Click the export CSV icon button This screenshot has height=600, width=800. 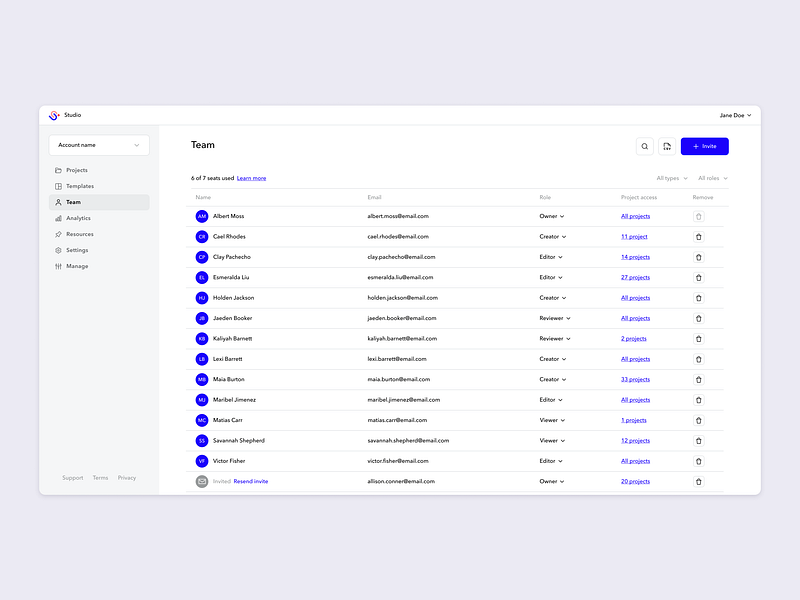[667, 146]
